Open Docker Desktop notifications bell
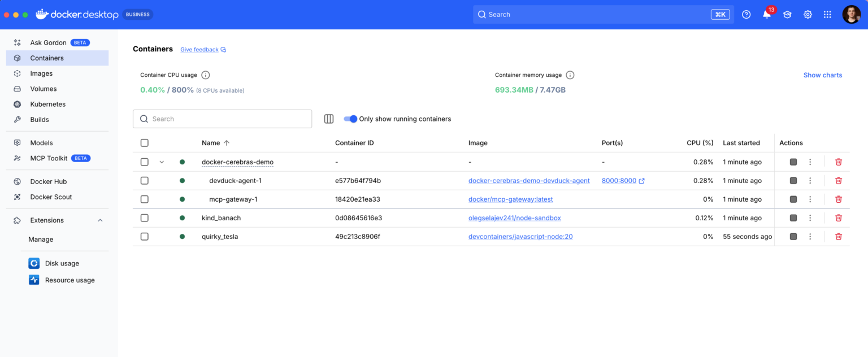This screenshot has height=357, width=868. point(766,14)
